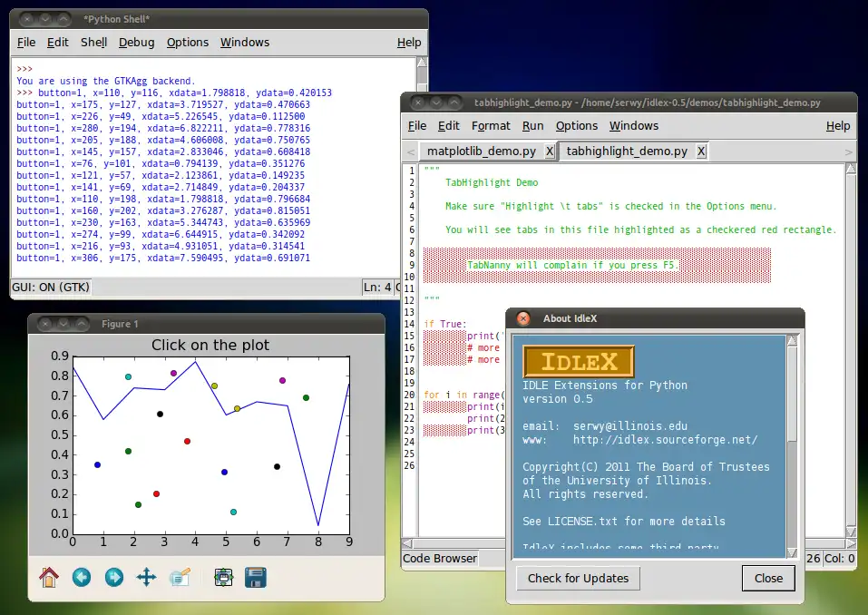The image size is (868, 615).
Task: Click the Code Browser status bar entry
Action: [x=440, y=558]
